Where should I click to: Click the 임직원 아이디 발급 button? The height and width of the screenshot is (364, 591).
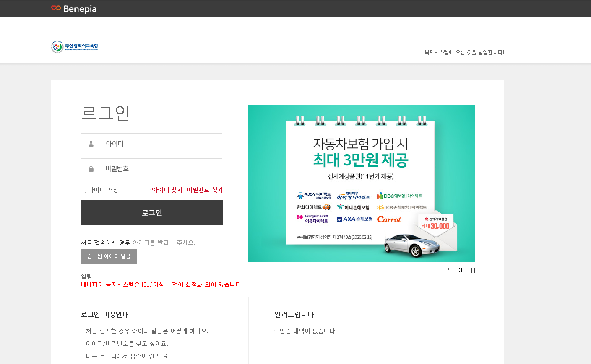109,256
